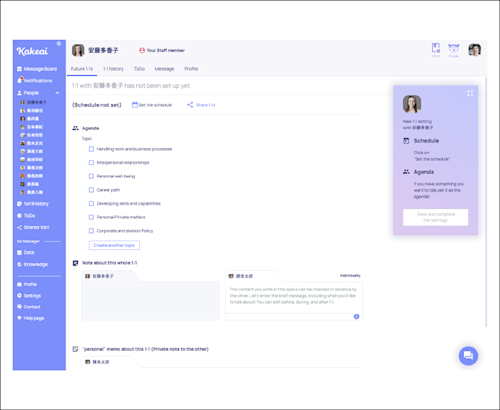500x410 pixels.
Task: Open the Guide mascot icon
Action: coord(453,50)
